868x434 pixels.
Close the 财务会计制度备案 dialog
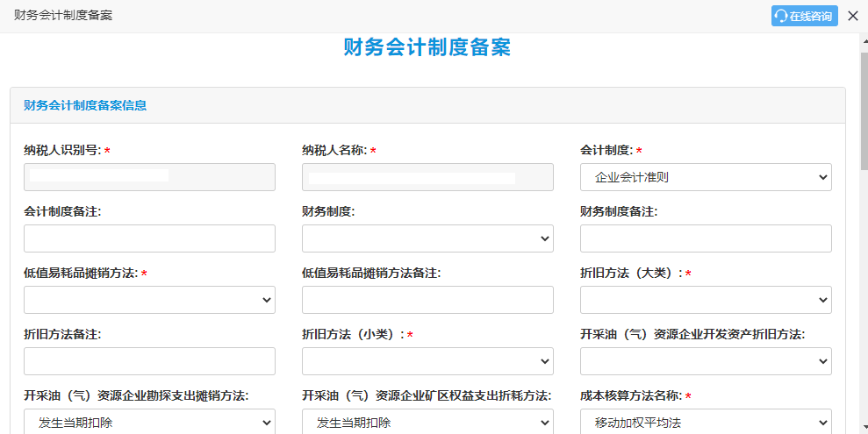[x=853, y=16]
